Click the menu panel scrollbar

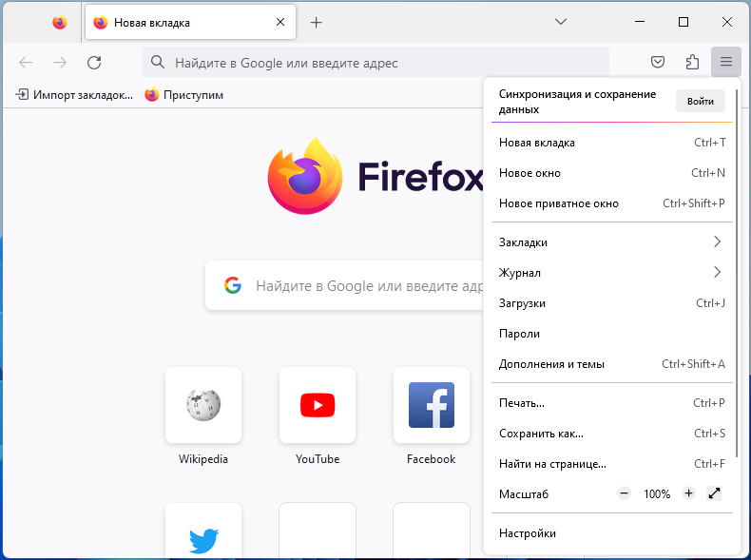click(x=736, y=273)
